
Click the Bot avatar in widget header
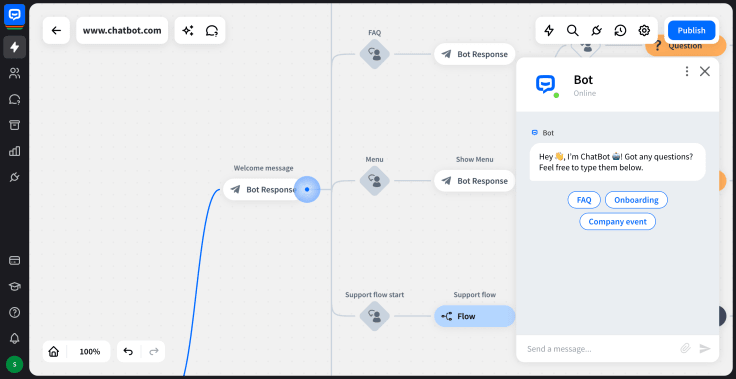(x=545, y=85)
